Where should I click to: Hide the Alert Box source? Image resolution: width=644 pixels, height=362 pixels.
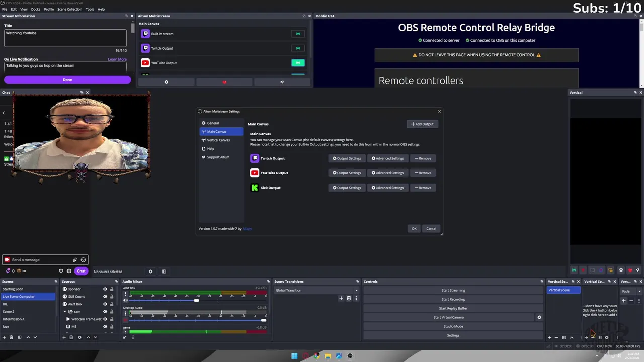[105, 304]
